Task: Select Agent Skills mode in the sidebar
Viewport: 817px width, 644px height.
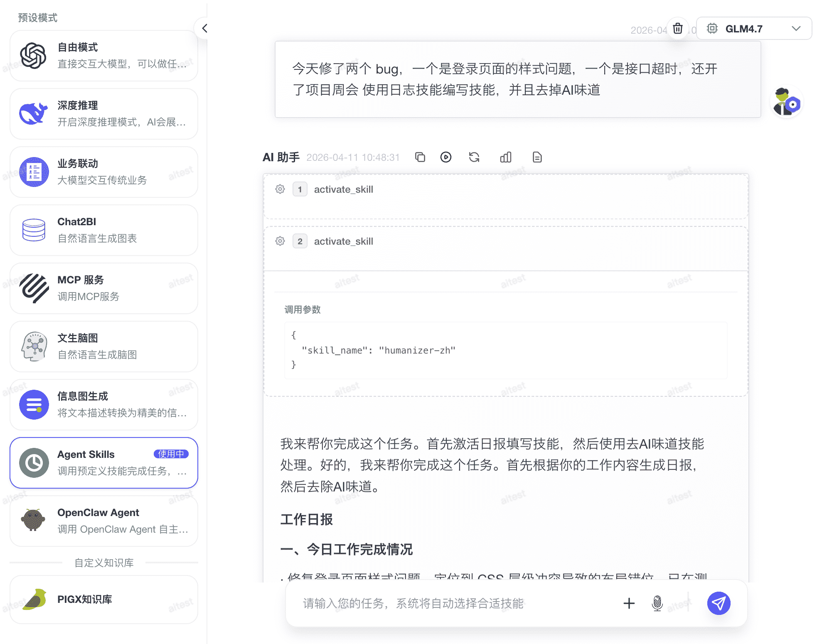Action: 103,462
